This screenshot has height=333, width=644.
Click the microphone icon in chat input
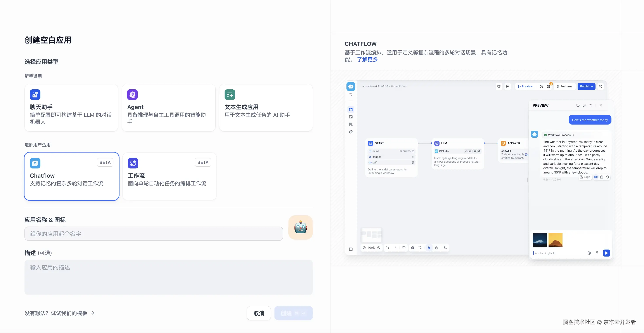point(597,253)
